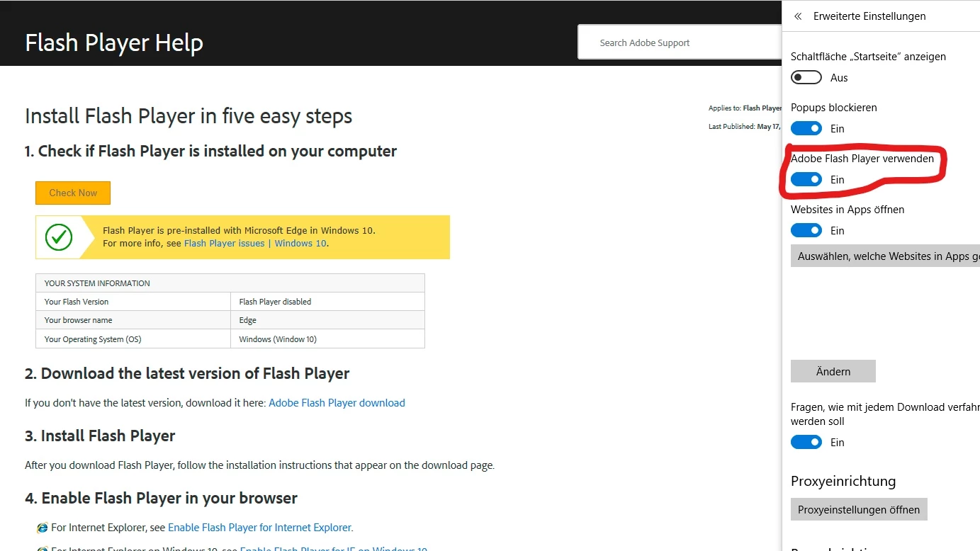The width and height of the screenshot is (980, 551).
Task: Click the 3. Install Flash Player heading
Action: click(x=100, y=436)
